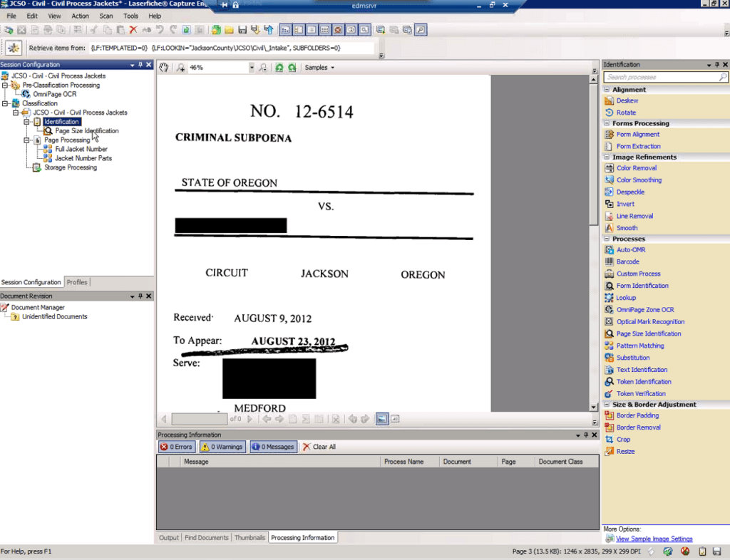This screenshot has width=730, height=560.
Task: Click the save floppy disk toolbar icon
Action: click(242, 30)
